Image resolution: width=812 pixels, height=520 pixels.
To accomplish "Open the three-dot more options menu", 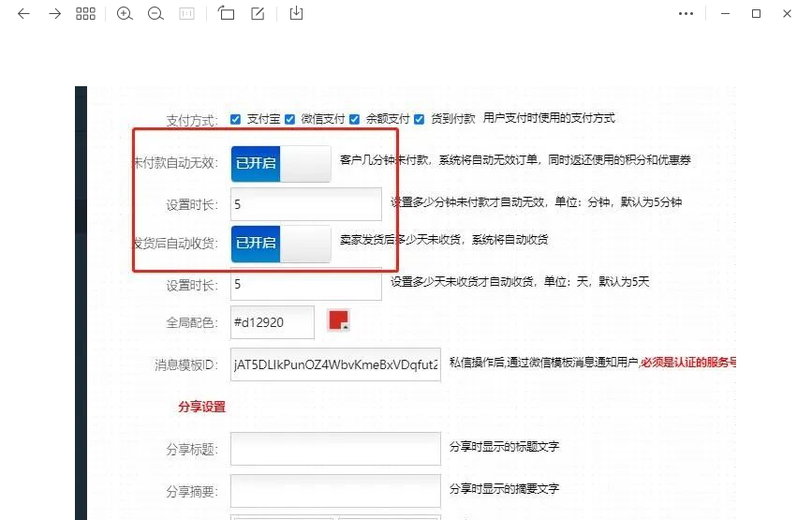I will coord(687,14).
